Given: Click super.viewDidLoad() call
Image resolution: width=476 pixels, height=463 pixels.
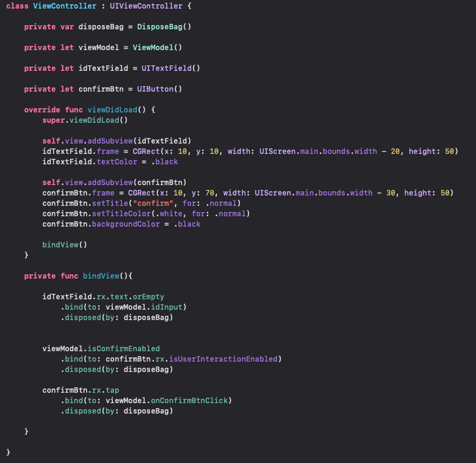Looking at the screenshot, I should click(85, 120).
